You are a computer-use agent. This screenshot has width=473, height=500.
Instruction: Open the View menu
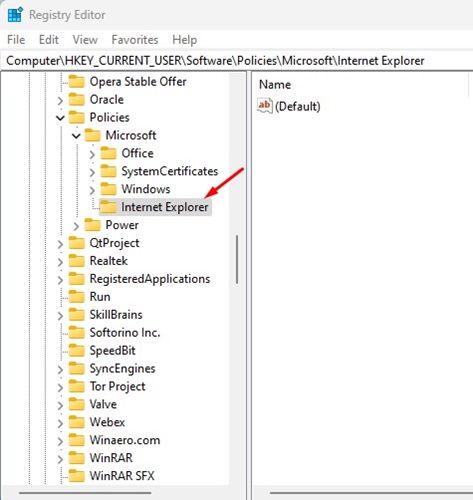click(x=85, y=40)
